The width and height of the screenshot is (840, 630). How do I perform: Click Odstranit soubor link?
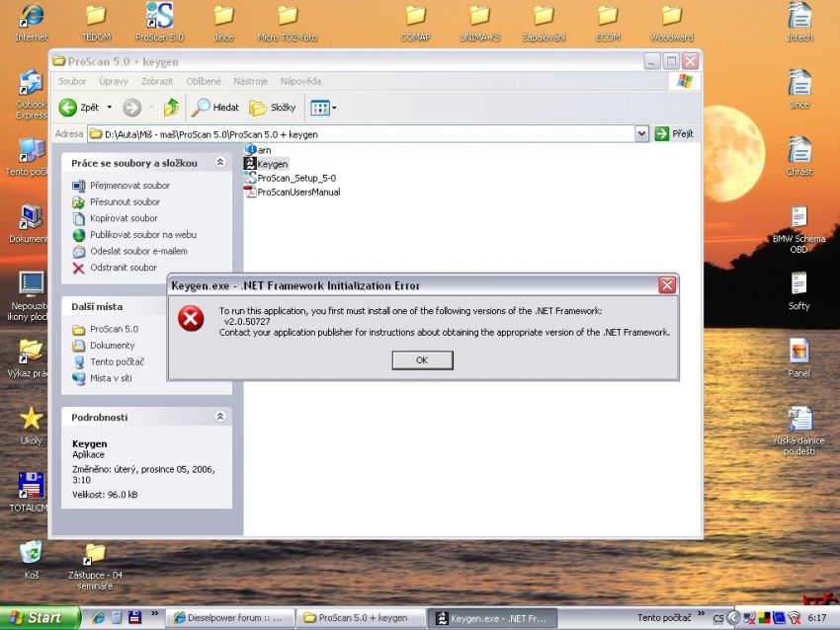point(115,268)
